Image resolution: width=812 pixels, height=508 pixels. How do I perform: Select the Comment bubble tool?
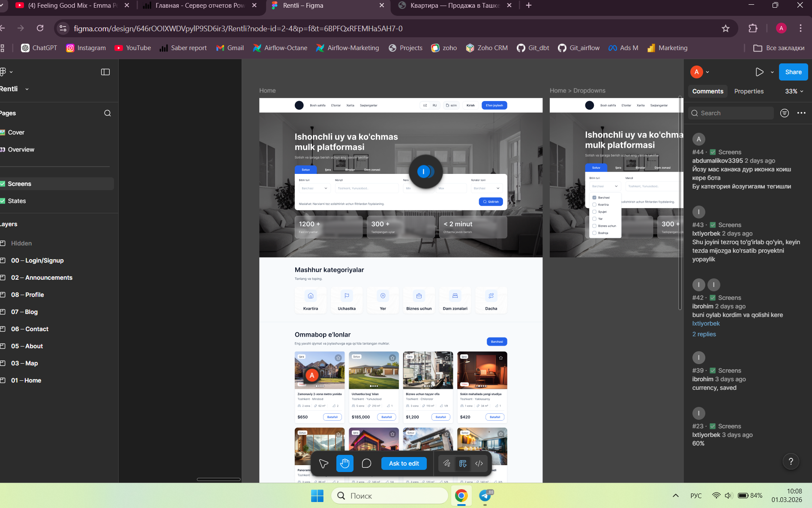tap(366, 463)
